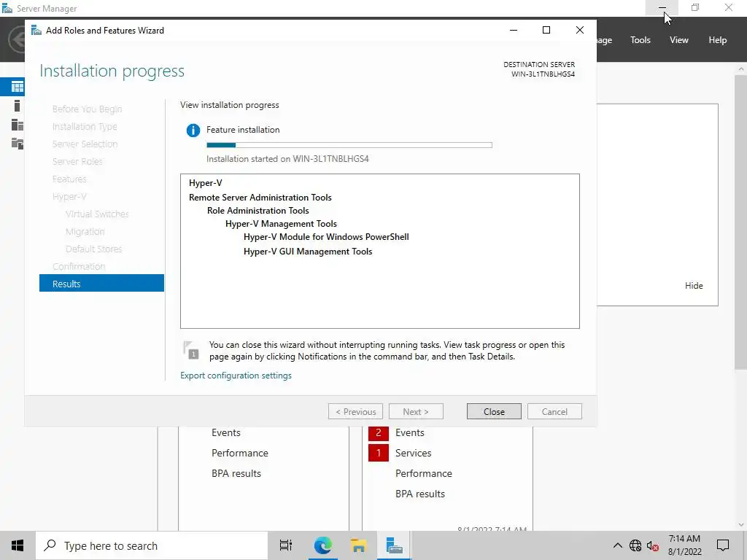The width and height of the screenshot is (747, 560).
Task: Select the Features wizard step
Action: click(x=69, y=179)
